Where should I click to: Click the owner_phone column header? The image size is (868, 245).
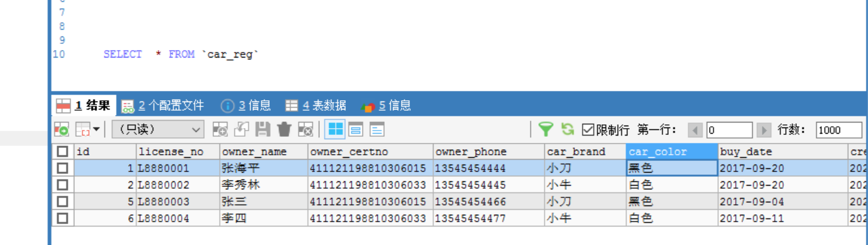[x=489, y=152]
